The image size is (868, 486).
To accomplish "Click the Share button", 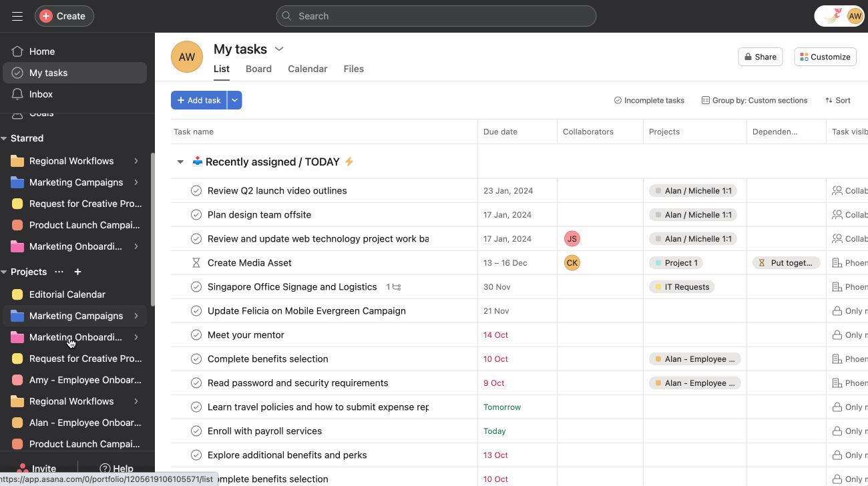I will click(760, 57).
